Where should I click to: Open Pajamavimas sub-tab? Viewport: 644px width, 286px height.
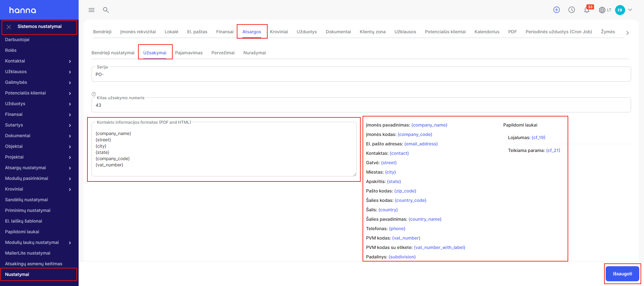click(189, 53)
